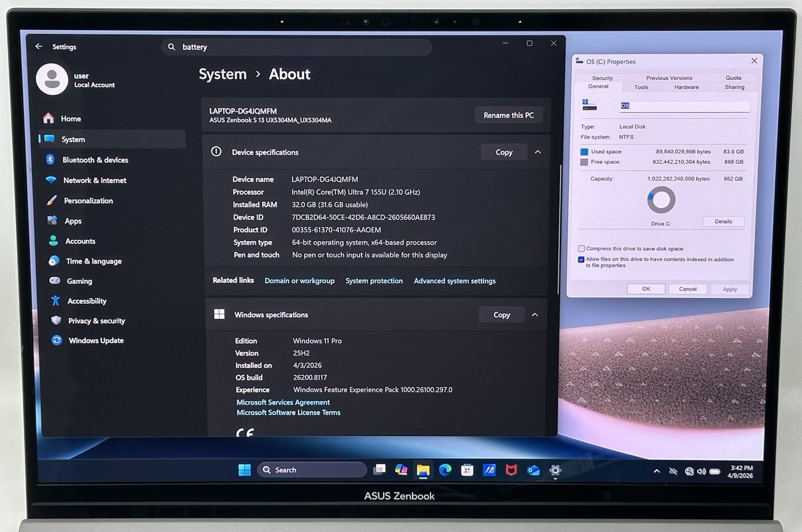Switch to Hardware tab in Properties
This screenshot has width=802, height=532.
coord(686,87)
